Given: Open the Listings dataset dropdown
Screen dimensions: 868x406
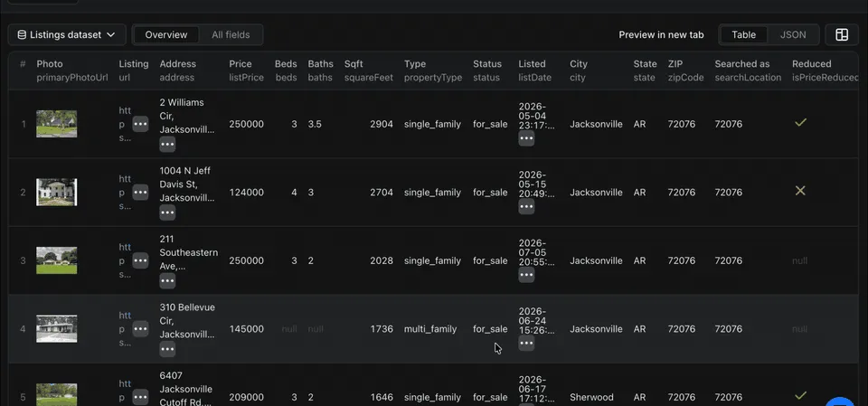Looking at the screenshot, I should pyautogui.click(x=67, y=35).
